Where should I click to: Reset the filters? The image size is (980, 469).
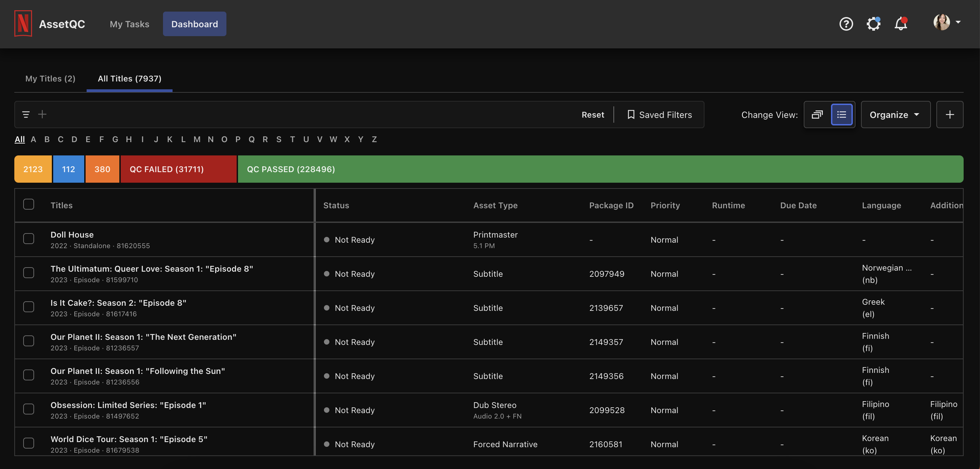point(592,115)
